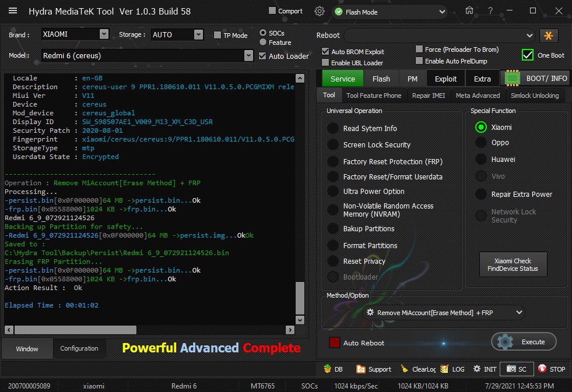Screen dimensions: 572x392
Task: Click the home icon in title bar
Action: pos(469,11)
